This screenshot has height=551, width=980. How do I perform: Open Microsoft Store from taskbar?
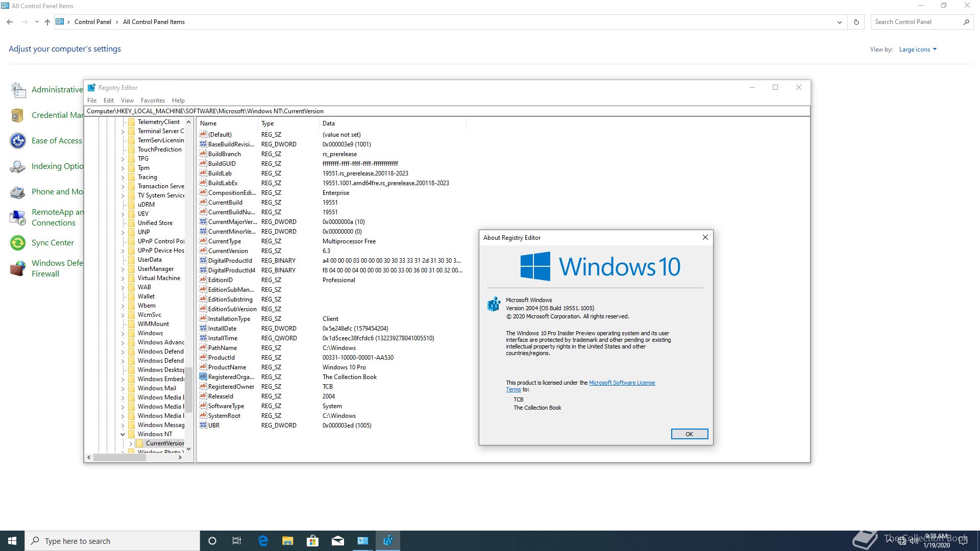pos(313,541)
